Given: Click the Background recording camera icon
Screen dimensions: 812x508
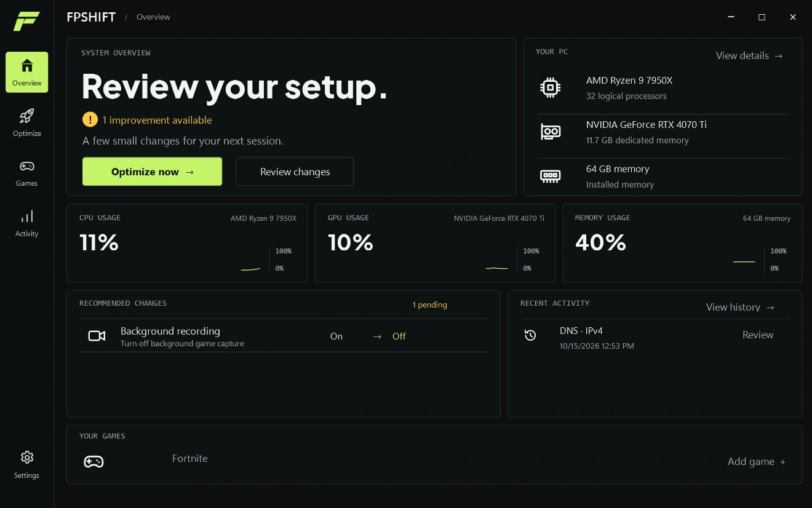Looking at the screenshot, I should click(x=97, y=336).
